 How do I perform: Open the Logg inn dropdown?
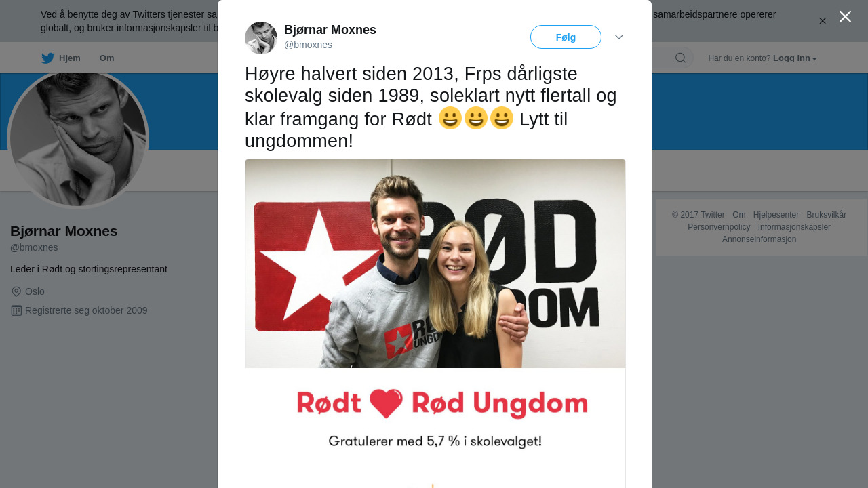coord(795,58)
